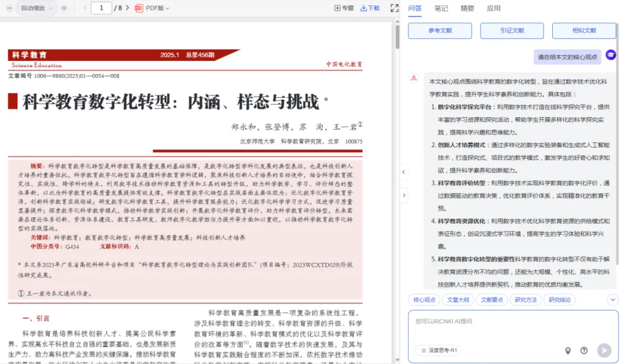This screenshot has width=620, height=364.
Task: Switch to the 精要 tab
Action: (467, 8)
